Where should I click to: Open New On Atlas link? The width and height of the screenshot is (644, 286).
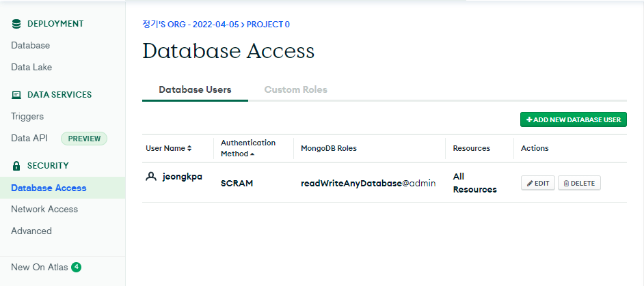40,267
